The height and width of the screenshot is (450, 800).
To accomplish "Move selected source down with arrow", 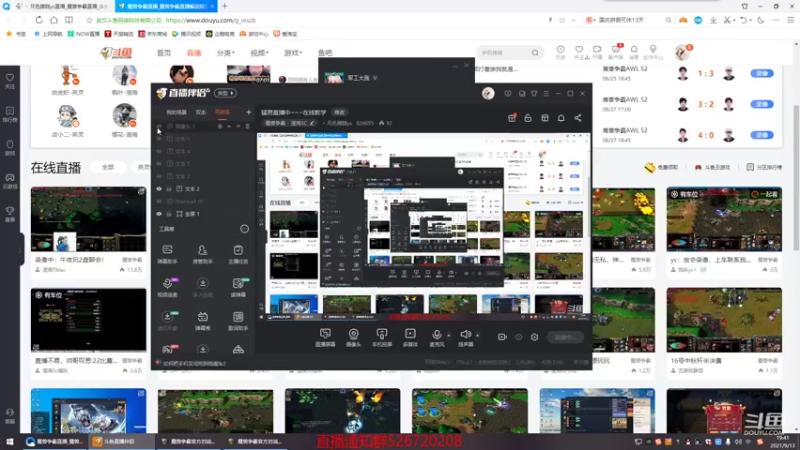I will coord(238,127).
